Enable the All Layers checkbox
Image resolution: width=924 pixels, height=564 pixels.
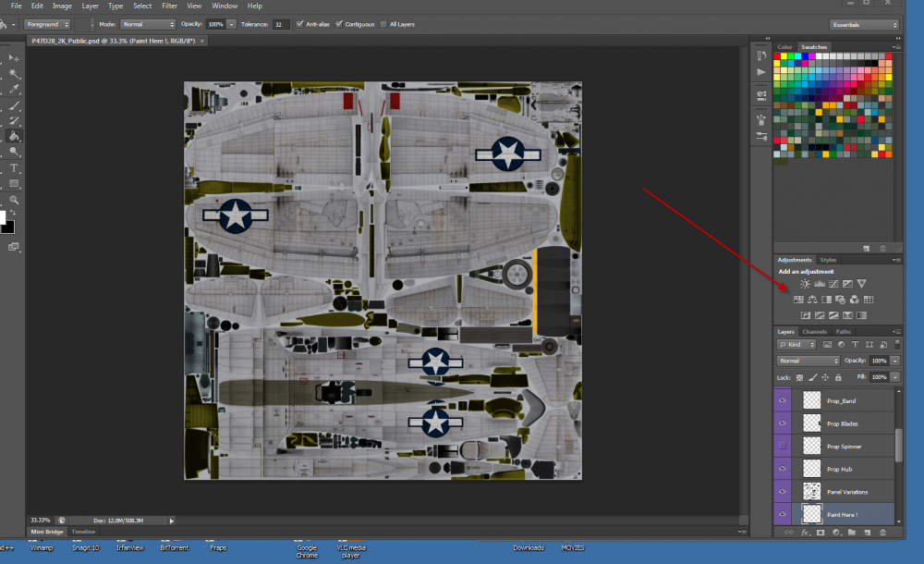click(383, 24)
